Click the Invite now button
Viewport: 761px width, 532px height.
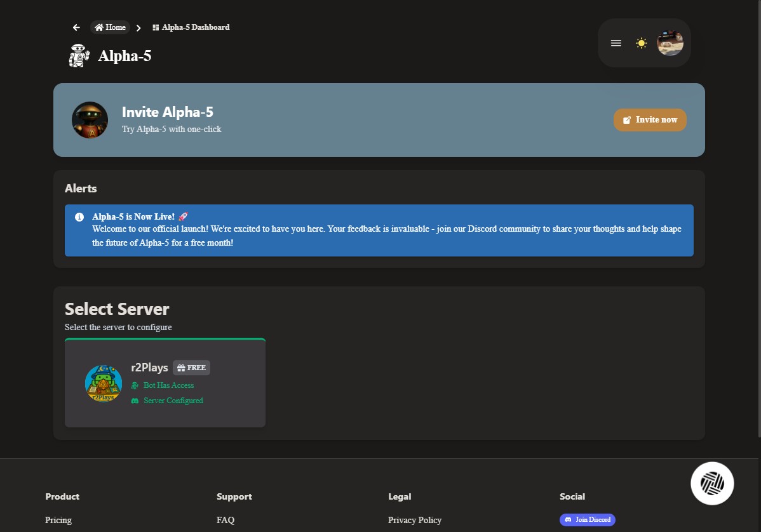[x=650, y=120]
